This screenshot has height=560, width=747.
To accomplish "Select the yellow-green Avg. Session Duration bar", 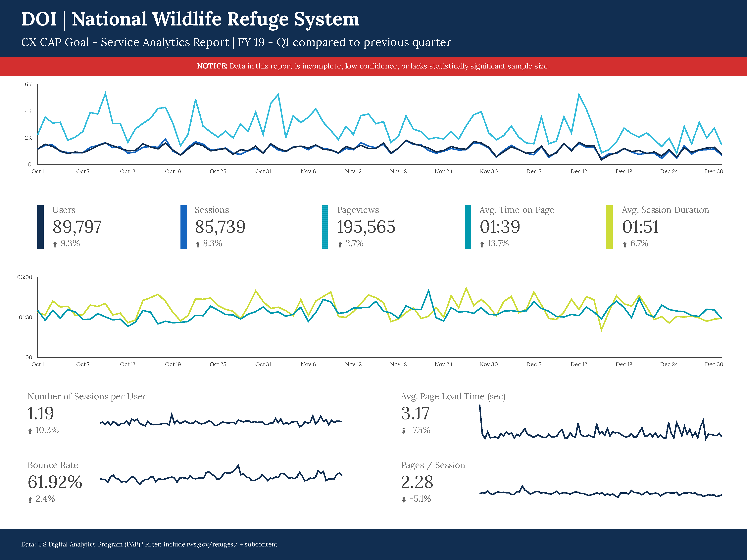I will (x=610, y=227).
